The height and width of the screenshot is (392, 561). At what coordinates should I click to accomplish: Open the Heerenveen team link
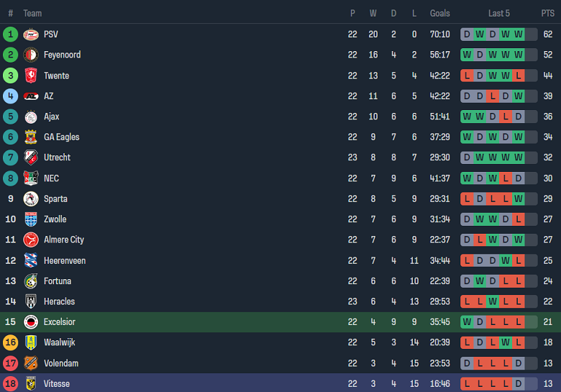pyautogui.click(x=64, y=260)
